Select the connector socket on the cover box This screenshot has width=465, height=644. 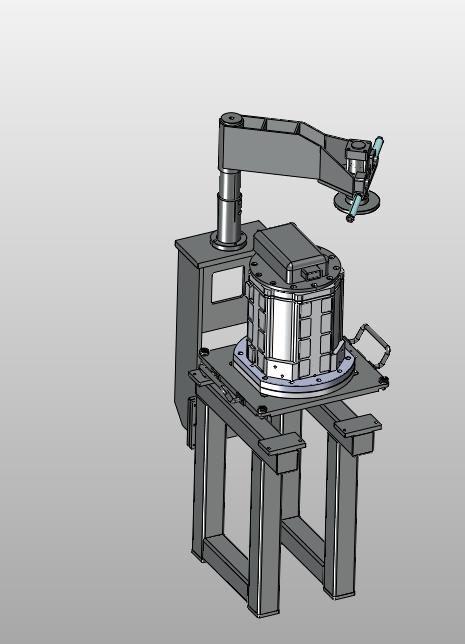click(x=311, y=273)
